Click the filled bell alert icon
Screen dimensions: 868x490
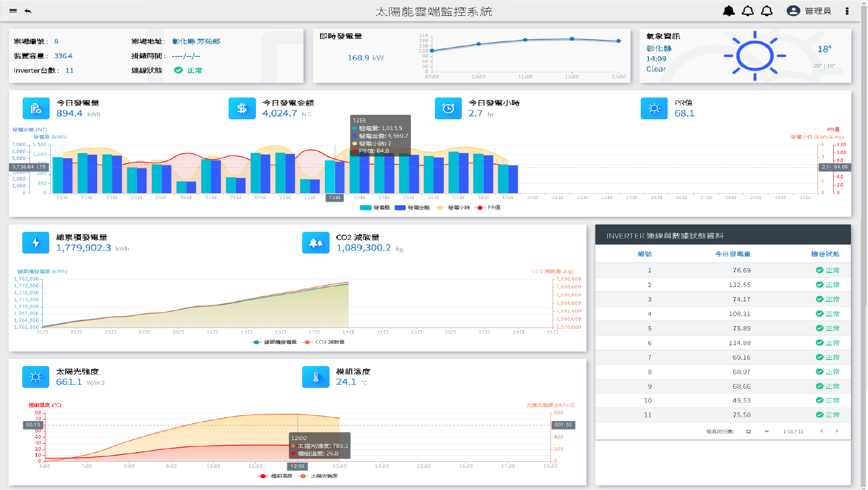tap(728, 11)
